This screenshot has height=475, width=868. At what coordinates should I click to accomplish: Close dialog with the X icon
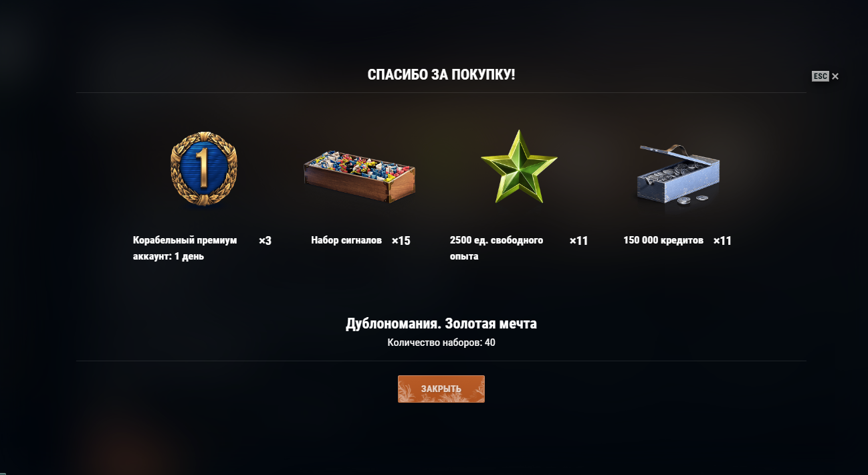point(835,76)
